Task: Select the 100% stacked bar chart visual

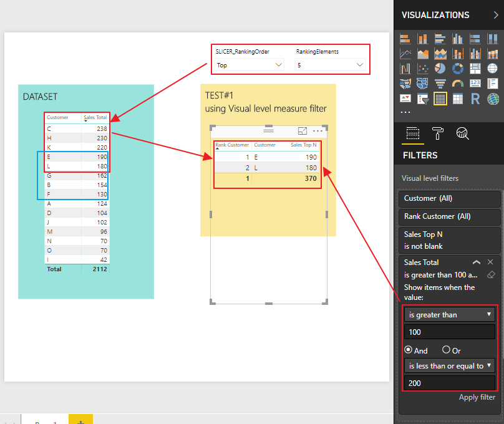Action: click(475, 39)
